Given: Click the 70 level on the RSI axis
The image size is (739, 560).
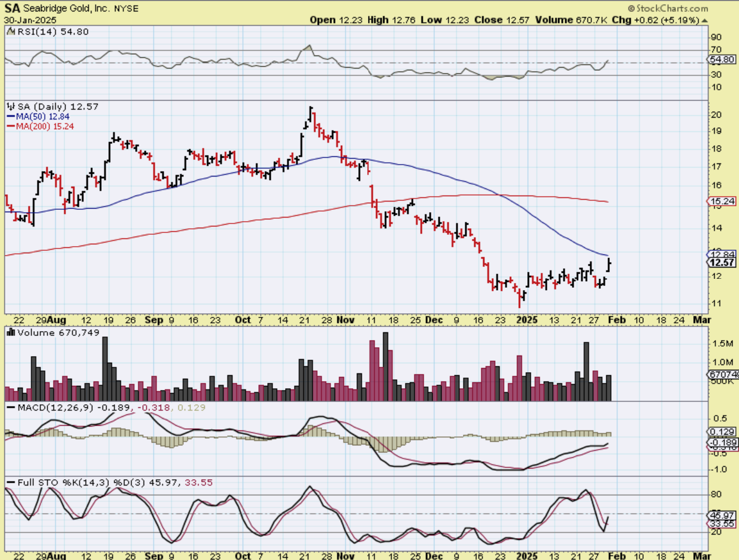Looking at the screenshot, I should click(x=716, y=49).
